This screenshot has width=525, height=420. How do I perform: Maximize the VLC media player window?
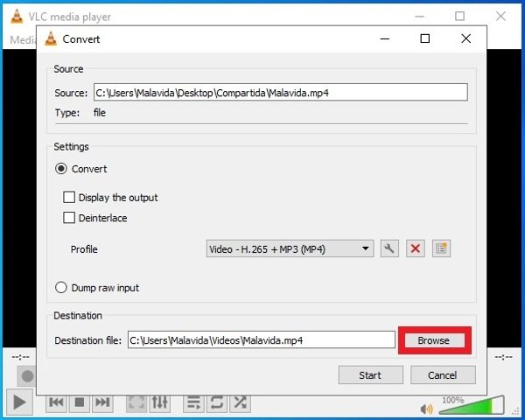(459, 16)
